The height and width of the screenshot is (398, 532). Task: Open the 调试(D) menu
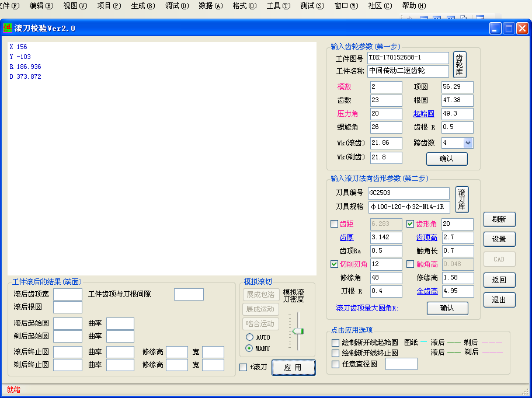177,6
